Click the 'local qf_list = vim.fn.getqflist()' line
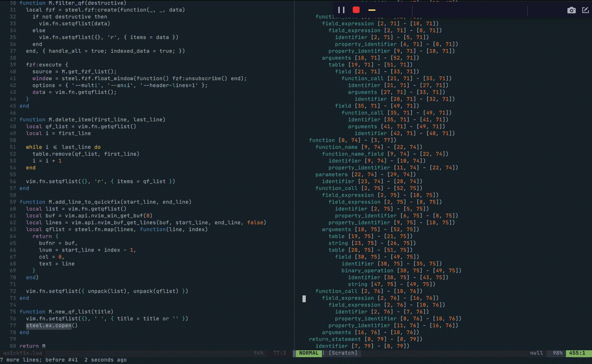This screenshot has height=364, width=592. tap(81, 126)
